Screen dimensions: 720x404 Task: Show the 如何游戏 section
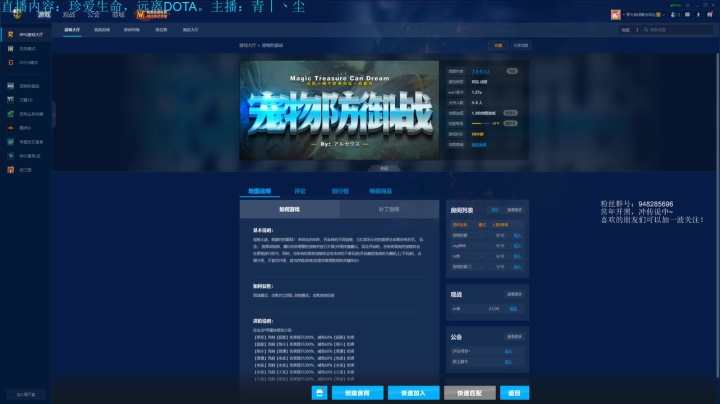pos(289,209)
